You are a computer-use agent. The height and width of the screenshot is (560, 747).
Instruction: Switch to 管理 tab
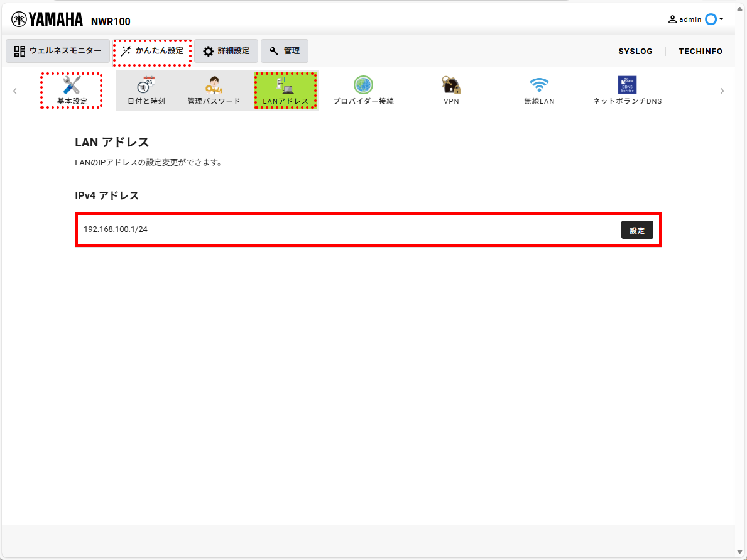pyautogui.click(x=285, y=51)
